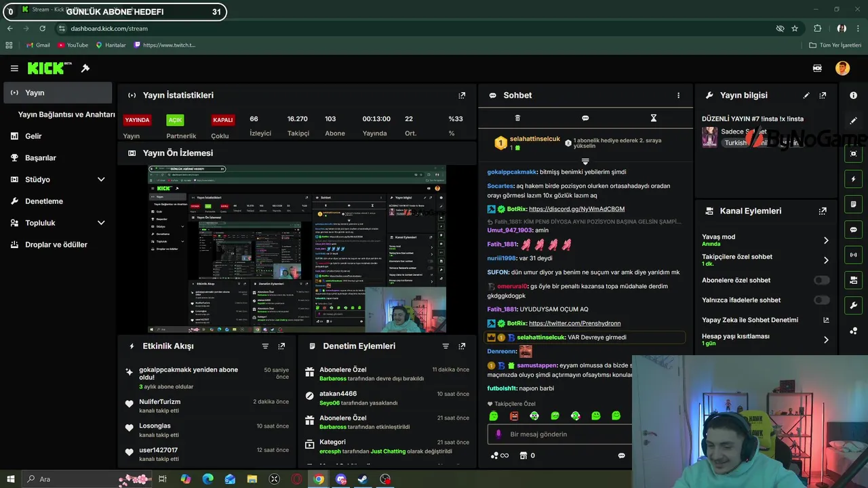Click the gokalppcakmakk resubscription event
Viewport: 868px width, 488px height.
(207, 378)
